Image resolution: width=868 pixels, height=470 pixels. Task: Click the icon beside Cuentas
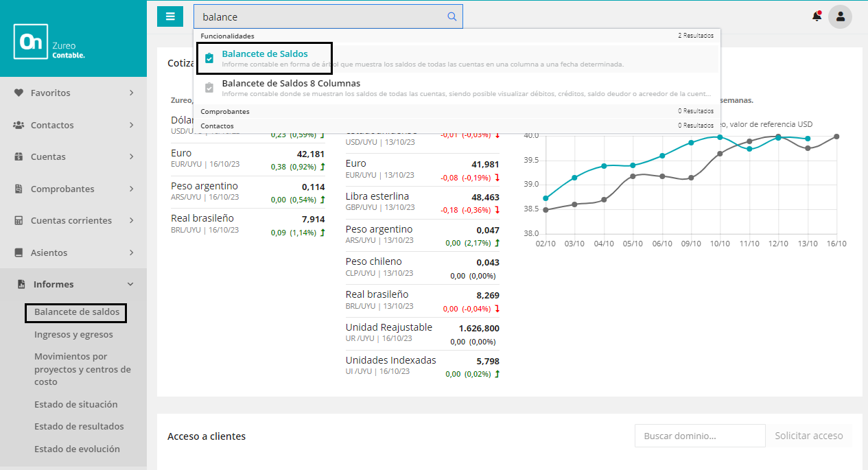point(19,156)
